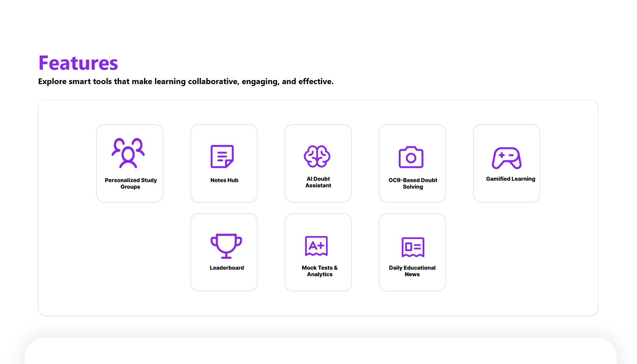Click the Gamified Learning feature card
Viewport: 637px width, 364px height.
(x=506, y=163)
